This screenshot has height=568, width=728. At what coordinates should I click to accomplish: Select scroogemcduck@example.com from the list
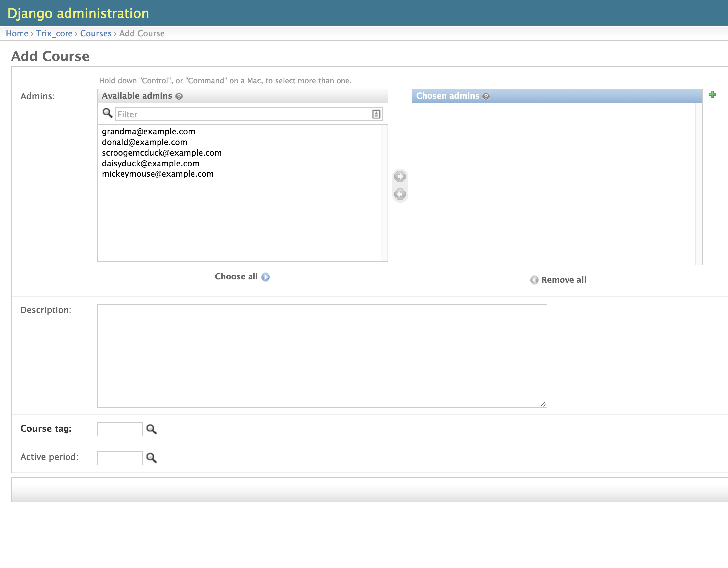162,153
